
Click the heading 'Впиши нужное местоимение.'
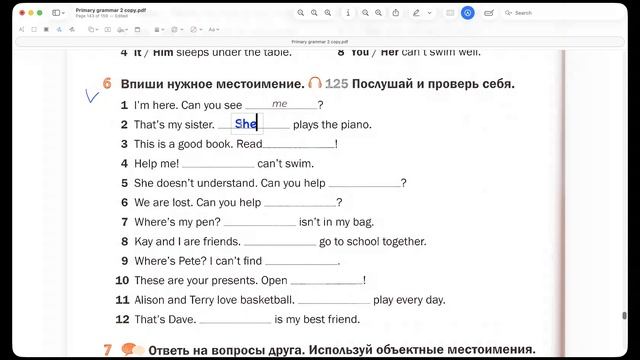(x=213, y=84)
